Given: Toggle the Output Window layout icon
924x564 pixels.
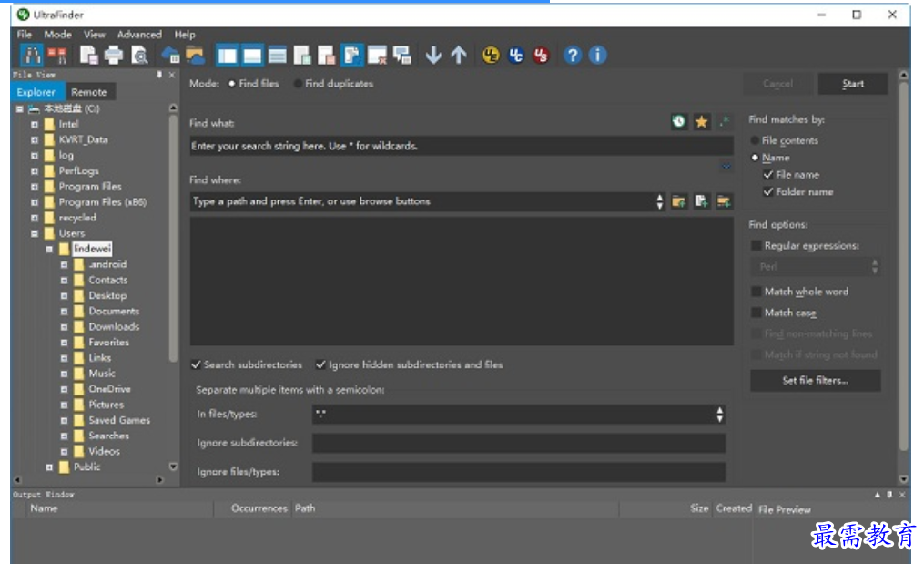Looking at the screenshot, I should [252, 56].
